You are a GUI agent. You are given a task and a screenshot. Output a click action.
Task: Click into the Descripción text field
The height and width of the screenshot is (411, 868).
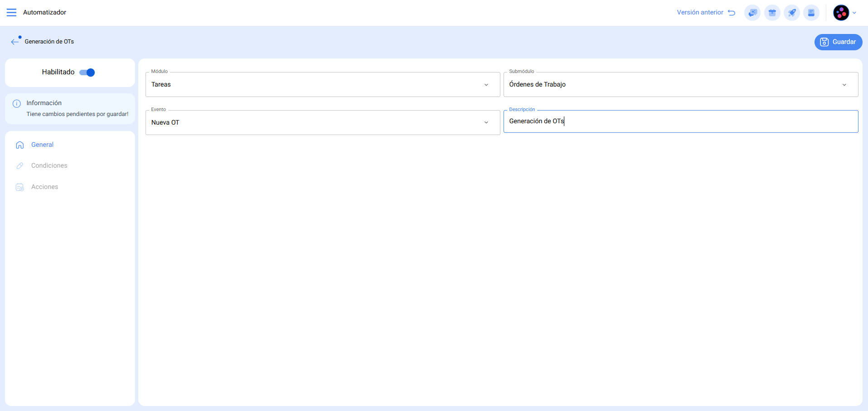click(680, 121)
